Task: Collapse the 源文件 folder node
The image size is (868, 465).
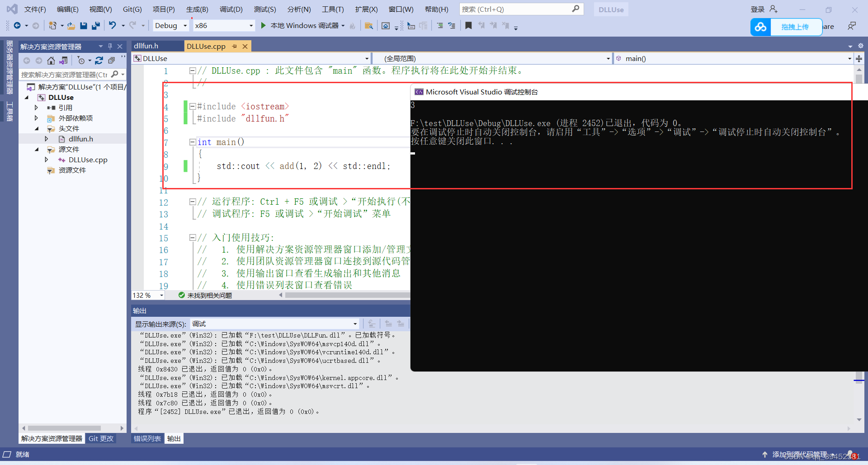Action: coord(37,149)
